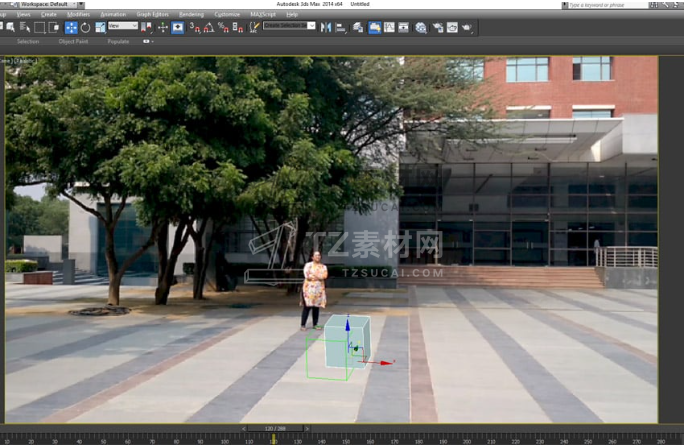Open the Curve Editor icon
This screenshot has width=688, height=445.
tap(389, 28)
